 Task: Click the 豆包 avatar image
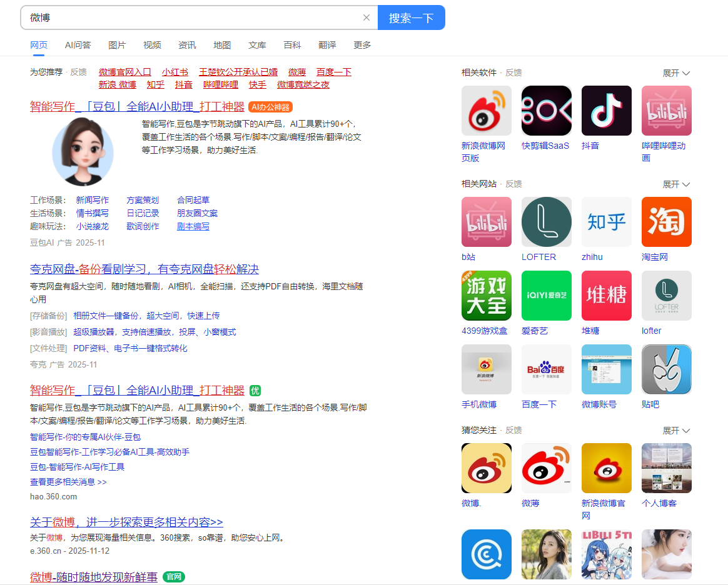[x=83, y=152]
